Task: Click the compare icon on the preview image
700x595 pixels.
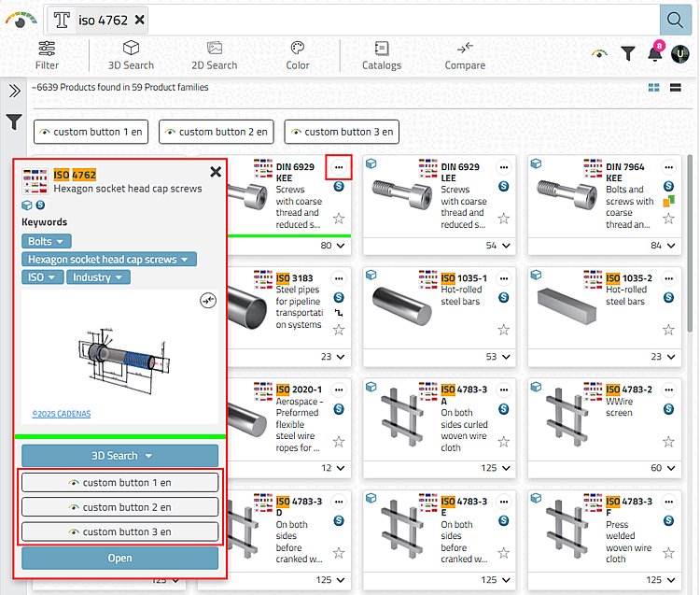Action: pos(208,301)
